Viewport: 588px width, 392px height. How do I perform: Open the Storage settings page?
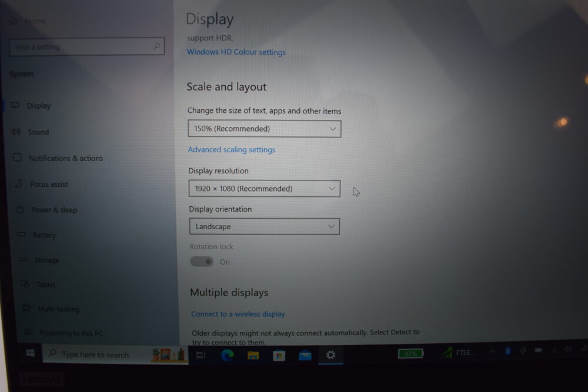coord(46,260)
